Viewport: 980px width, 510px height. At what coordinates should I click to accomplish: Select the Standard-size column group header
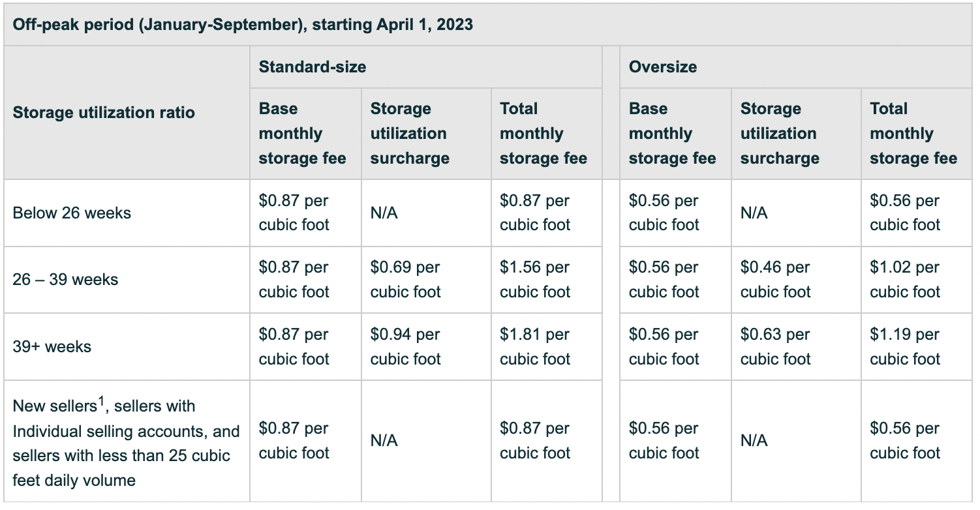pos(313,67)
